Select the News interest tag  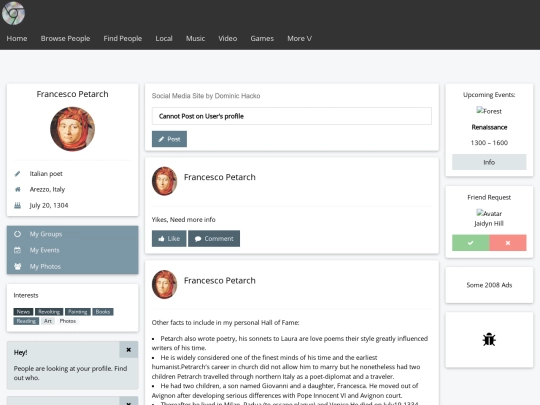tap(23, 312)
